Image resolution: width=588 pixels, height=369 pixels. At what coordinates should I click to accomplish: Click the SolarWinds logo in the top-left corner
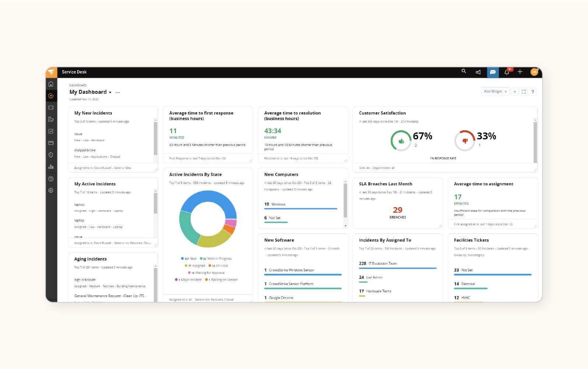pos(51,72)
